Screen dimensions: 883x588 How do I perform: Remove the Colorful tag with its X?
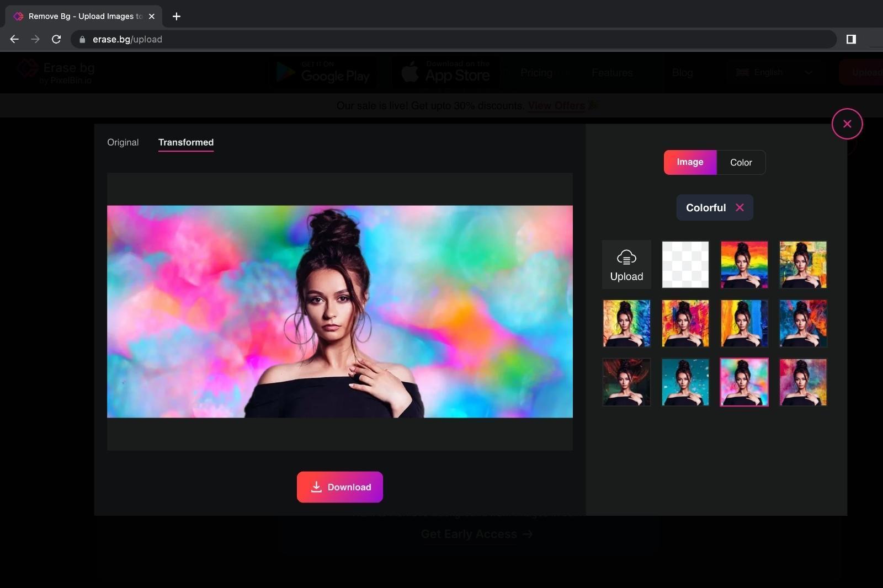740,208
